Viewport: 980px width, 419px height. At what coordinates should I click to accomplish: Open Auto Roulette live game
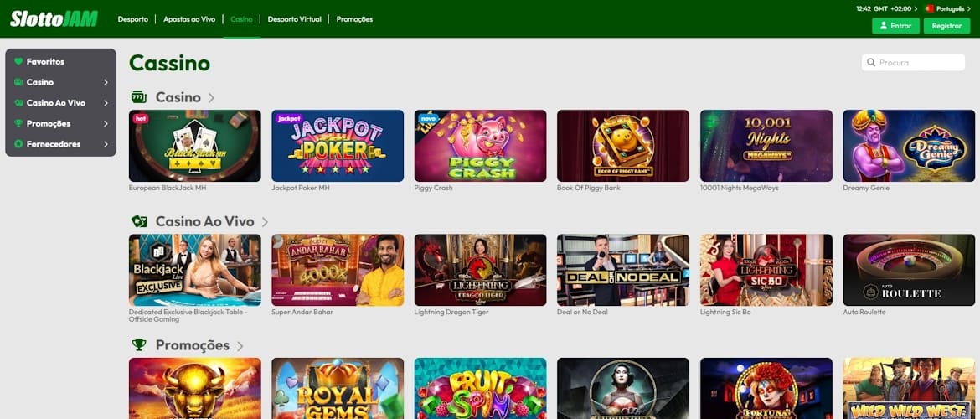(909, 270)
